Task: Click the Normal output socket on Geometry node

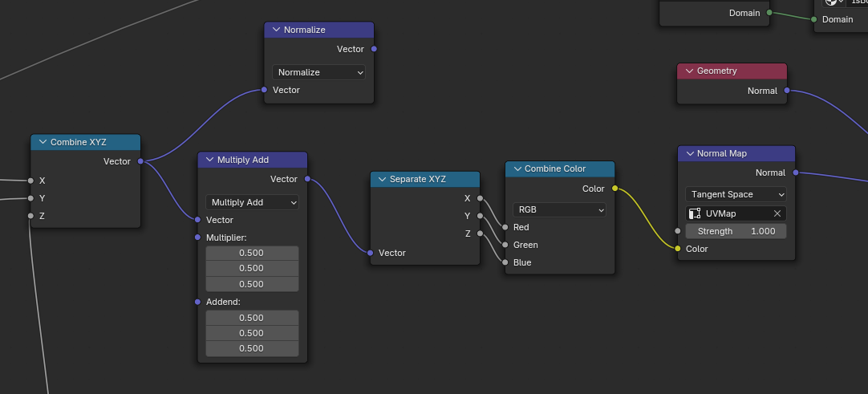Action: click(787, 91)
